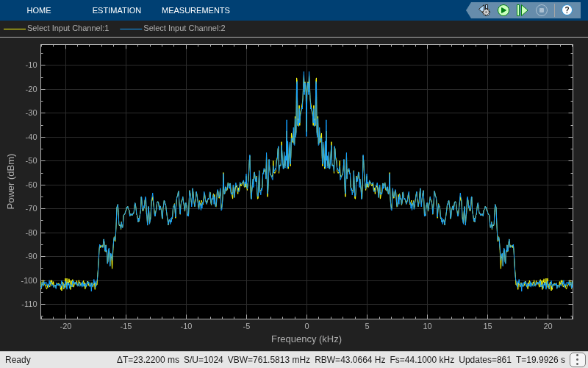
Task: Toggle visibility of Select Input Channel:2 legend
Action: (x=184, y=28)
